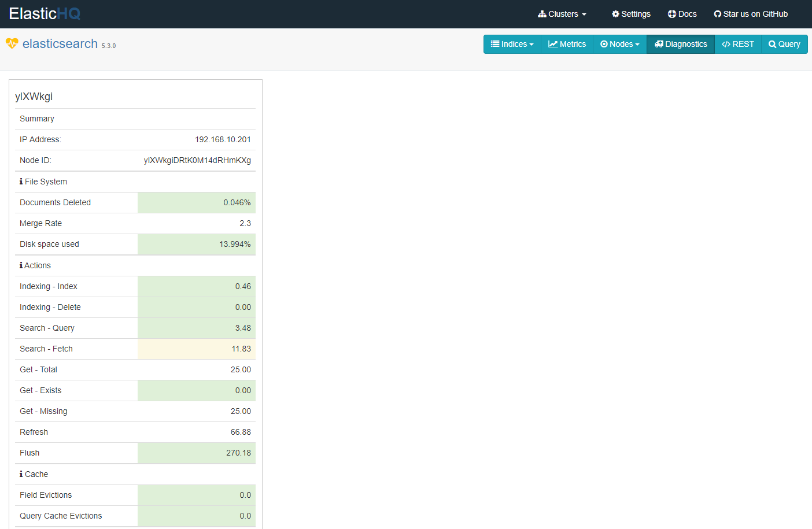Click the Get - Missing 25.00 value
This screenshot has width=812, height=529.
[241, 411]
